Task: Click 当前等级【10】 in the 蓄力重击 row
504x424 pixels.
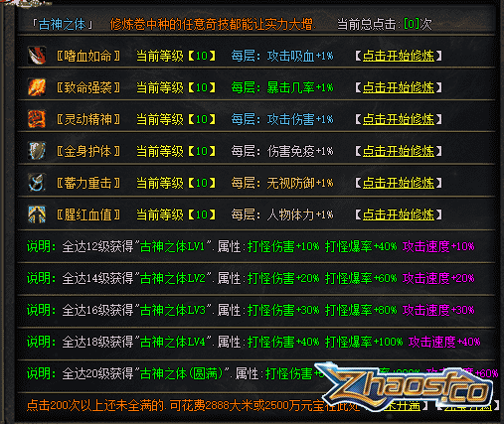Action: point(176,183)
